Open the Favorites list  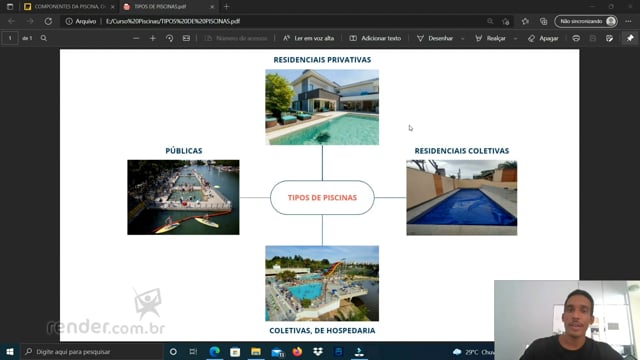coord(525,21)
